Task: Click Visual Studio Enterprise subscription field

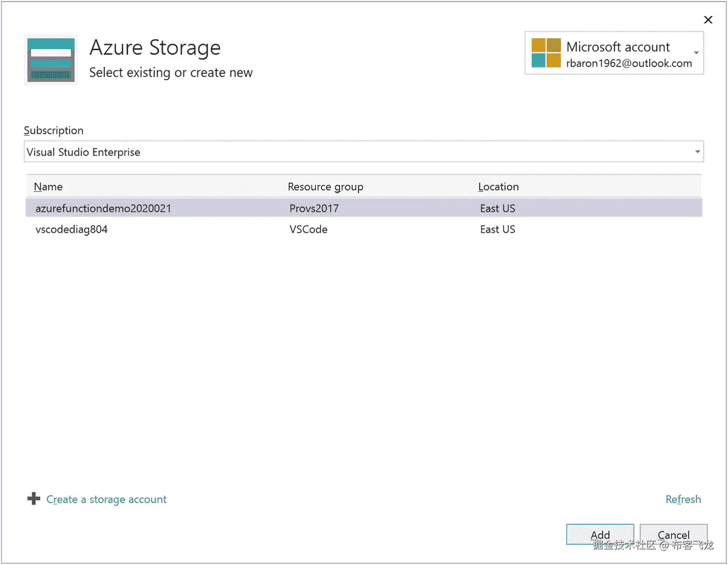Action: point(356,152)
